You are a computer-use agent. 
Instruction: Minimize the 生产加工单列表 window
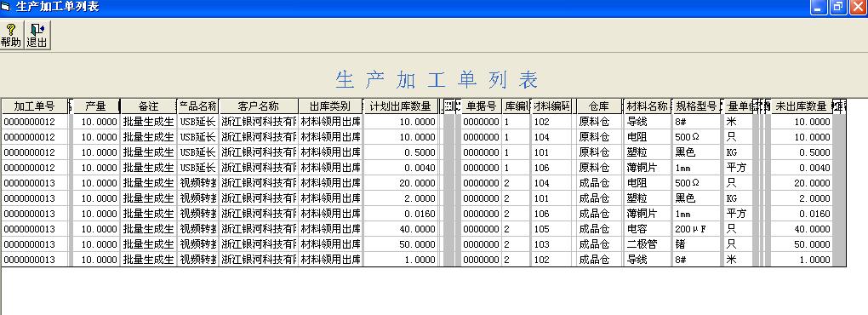819,7
